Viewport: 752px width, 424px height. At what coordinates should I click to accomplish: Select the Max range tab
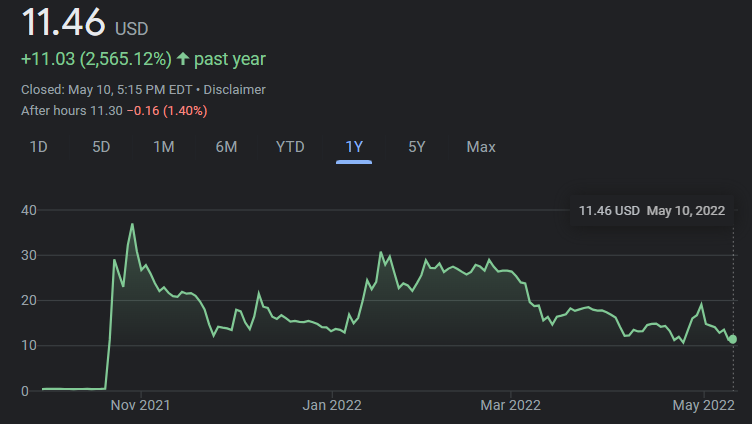coord(481,147)
